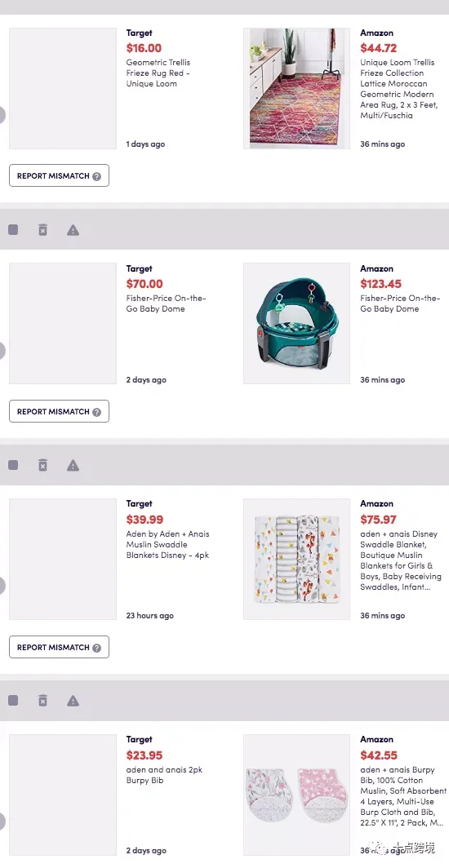Tick the checkbox for the Burpy Bib listing
449x868 pixels.
13,701
